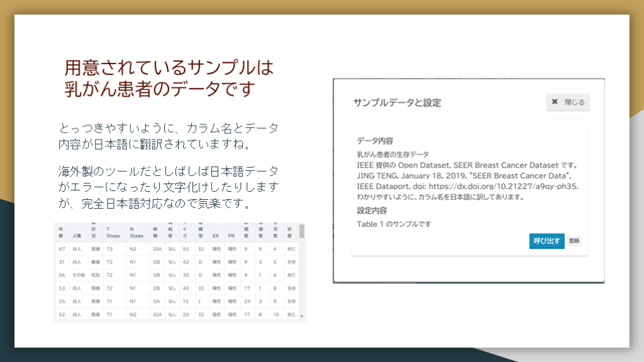Click the 設定内容 heading in the dialog
Screen dimensions: 644x362
(x=372, y=210)
